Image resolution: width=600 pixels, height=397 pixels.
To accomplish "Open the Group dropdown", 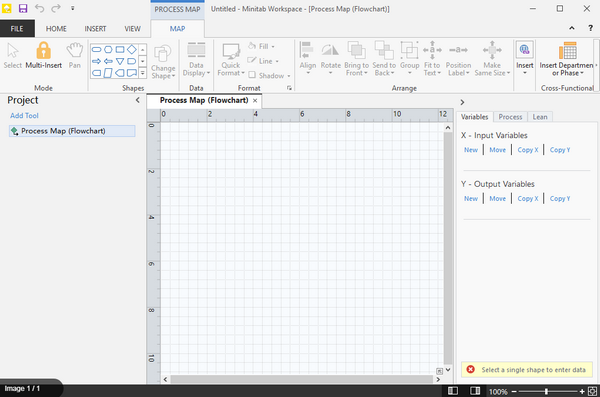I will pos(409,58).
